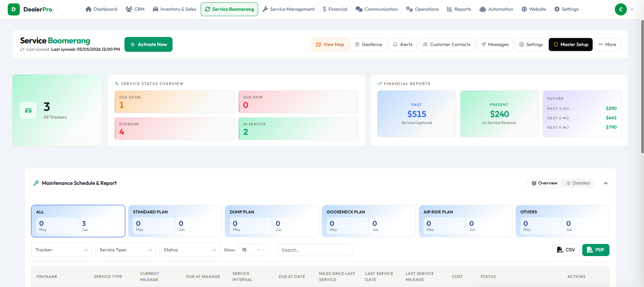Open top navigation Settings gear item
The image size is (644, 287).
[x=566, y=9]
